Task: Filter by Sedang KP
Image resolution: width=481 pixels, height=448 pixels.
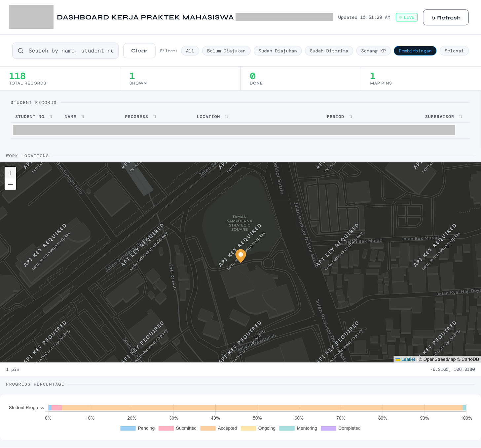Action: coord(373,51)
